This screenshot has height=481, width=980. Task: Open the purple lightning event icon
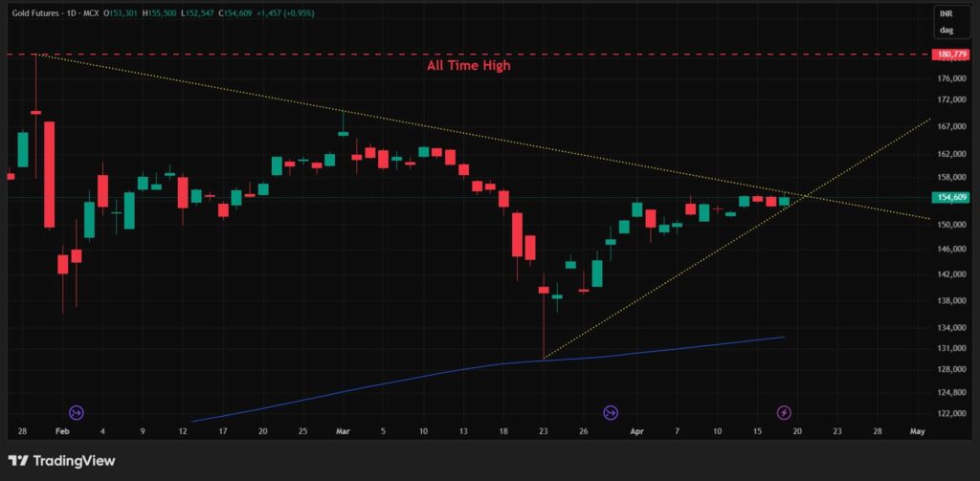coord(784,412)
